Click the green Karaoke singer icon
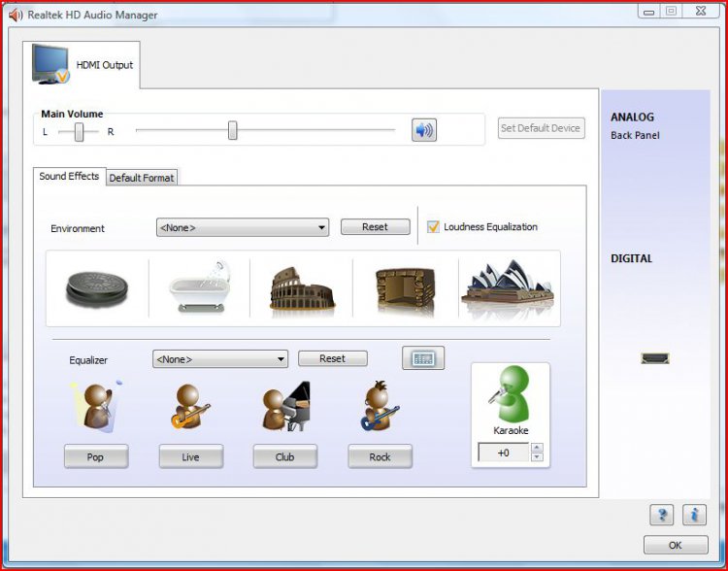This screenshot has height=571, width=728. (x=510, y=394)
